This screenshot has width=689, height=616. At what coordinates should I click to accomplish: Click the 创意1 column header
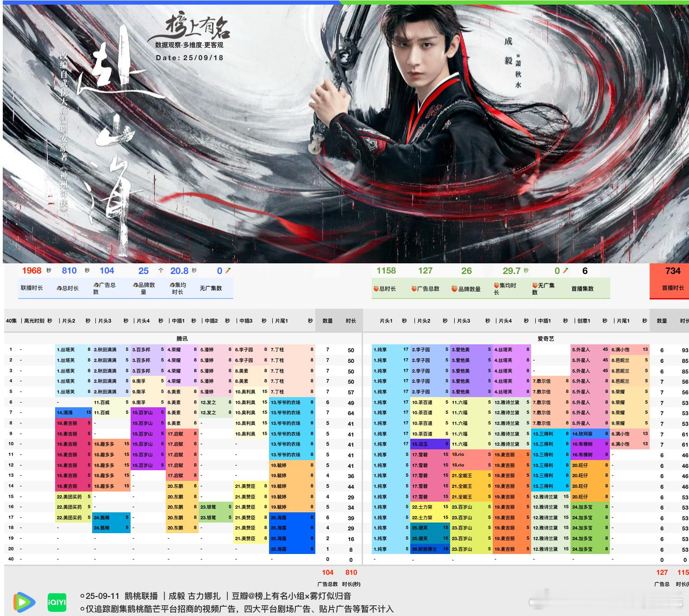click(584, 321)
